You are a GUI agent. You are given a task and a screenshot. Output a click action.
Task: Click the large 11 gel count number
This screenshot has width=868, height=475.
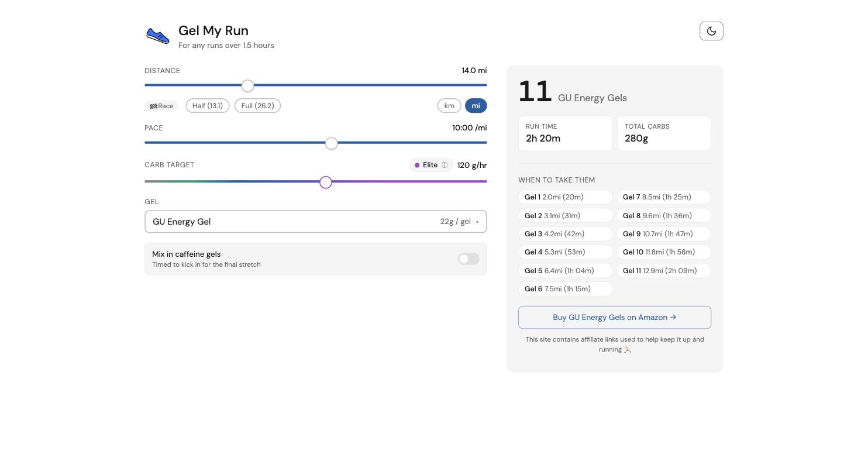pyautogui.click(x=535, y=92)
